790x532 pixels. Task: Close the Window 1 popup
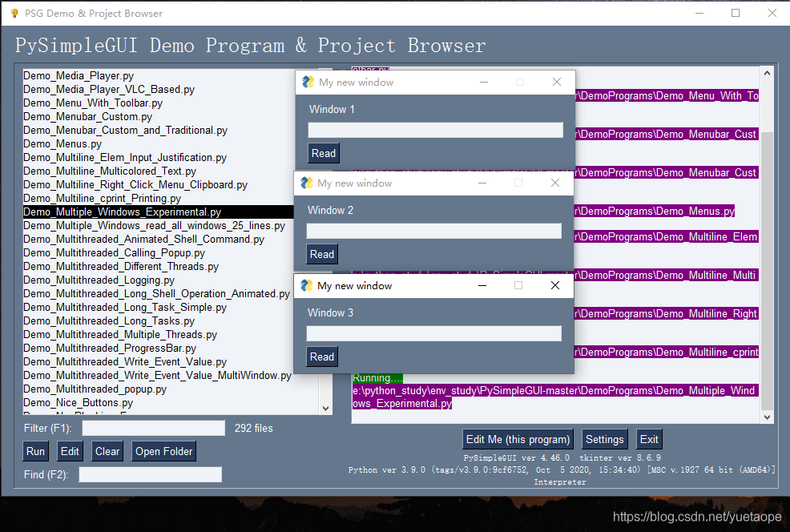(556, 82)
